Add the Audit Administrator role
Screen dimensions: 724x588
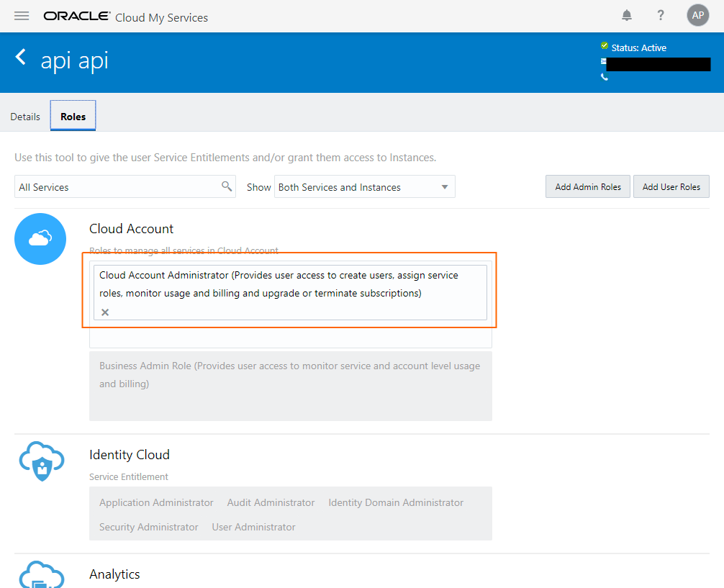(271, 502)
